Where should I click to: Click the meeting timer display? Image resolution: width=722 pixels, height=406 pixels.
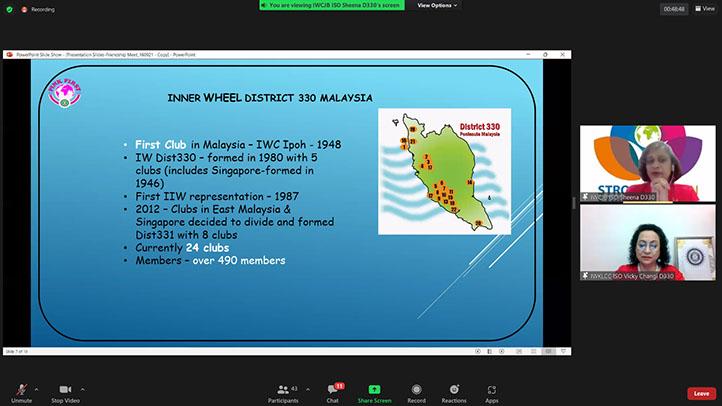(x=675, y=9)
